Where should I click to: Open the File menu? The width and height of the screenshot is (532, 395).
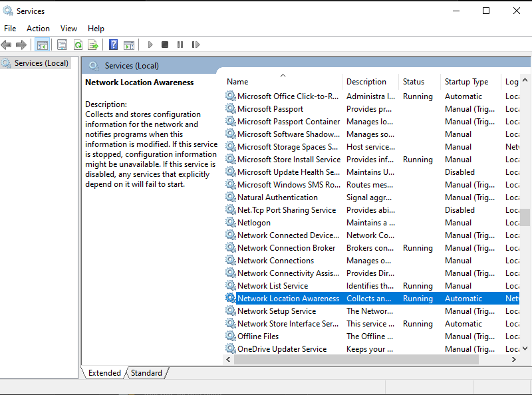[x=10, y=29]
